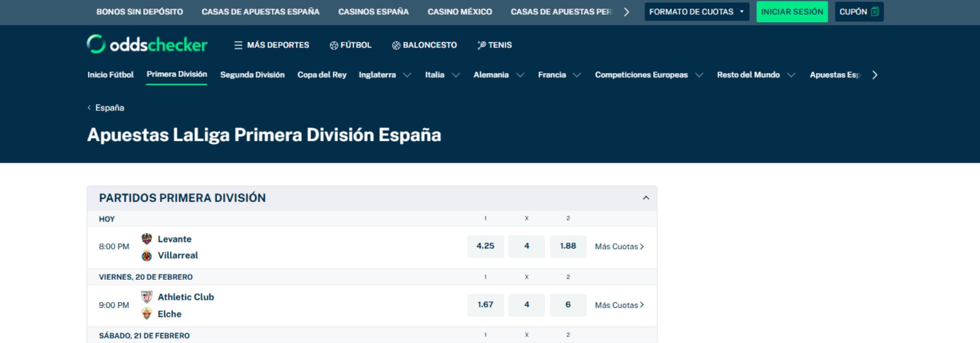Click the Sábado, 21 de Febrero header
Viewport: 980px width, 343px height.
pyautogui.click(x=144, y=336)
